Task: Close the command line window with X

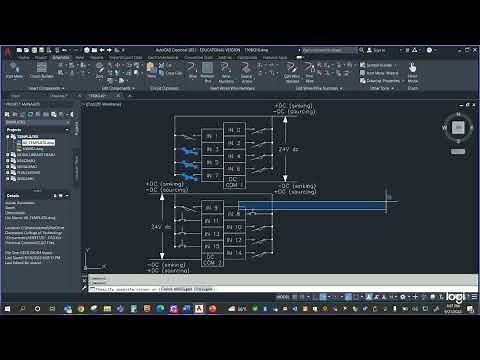Action: (x=84, y=281)
